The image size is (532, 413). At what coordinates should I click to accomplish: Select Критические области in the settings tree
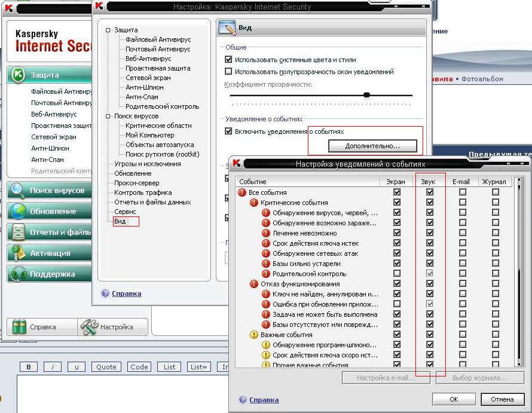(158, 126)
